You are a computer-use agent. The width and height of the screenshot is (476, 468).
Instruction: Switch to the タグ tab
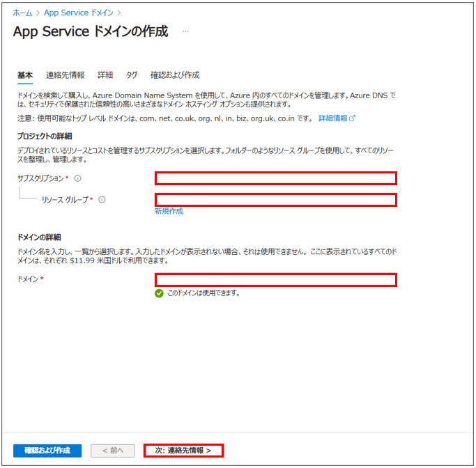tap(132, 75)
